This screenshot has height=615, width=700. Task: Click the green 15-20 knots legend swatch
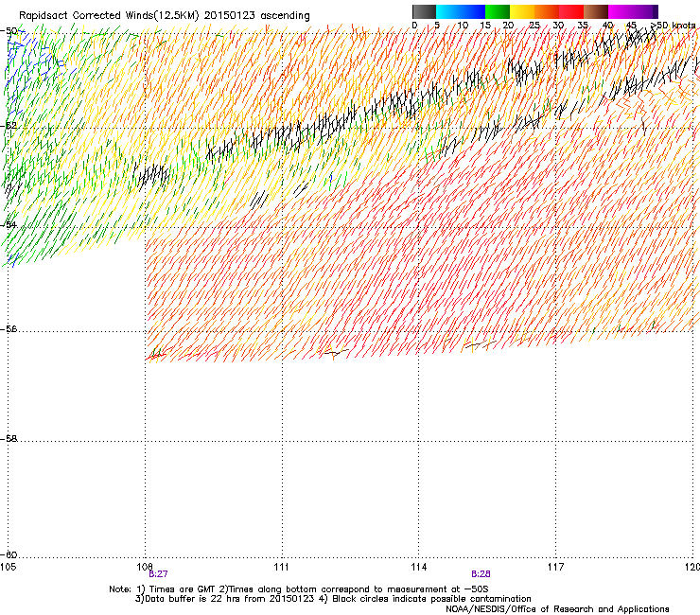tap(498, 11)
